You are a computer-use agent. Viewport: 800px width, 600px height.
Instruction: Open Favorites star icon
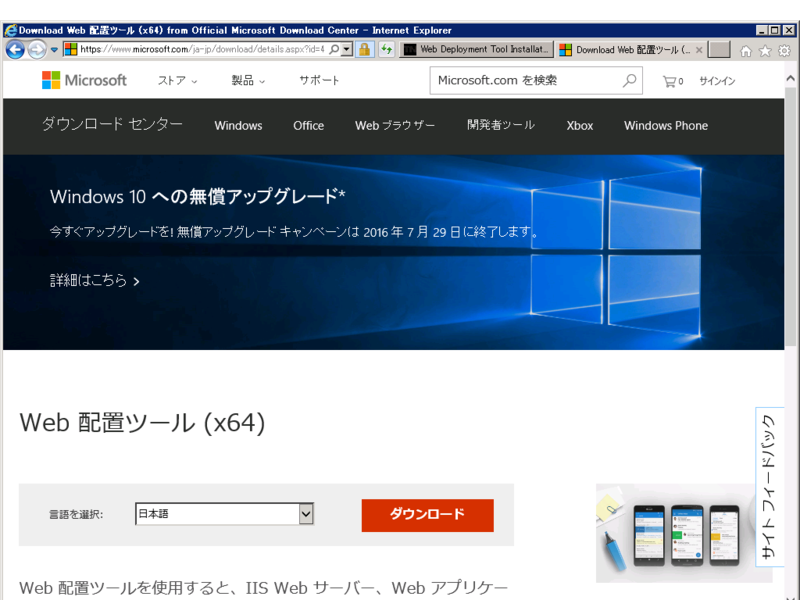(765, 51)
